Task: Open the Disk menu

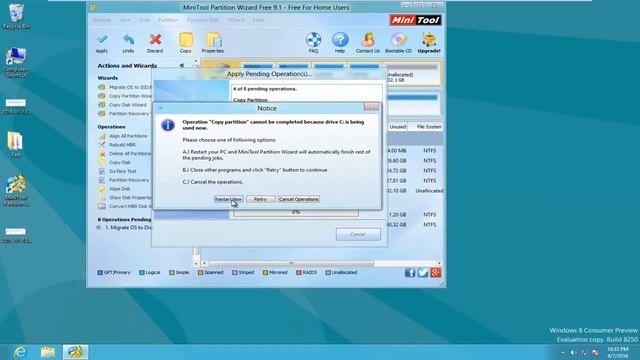Action: tap(144, 20)
